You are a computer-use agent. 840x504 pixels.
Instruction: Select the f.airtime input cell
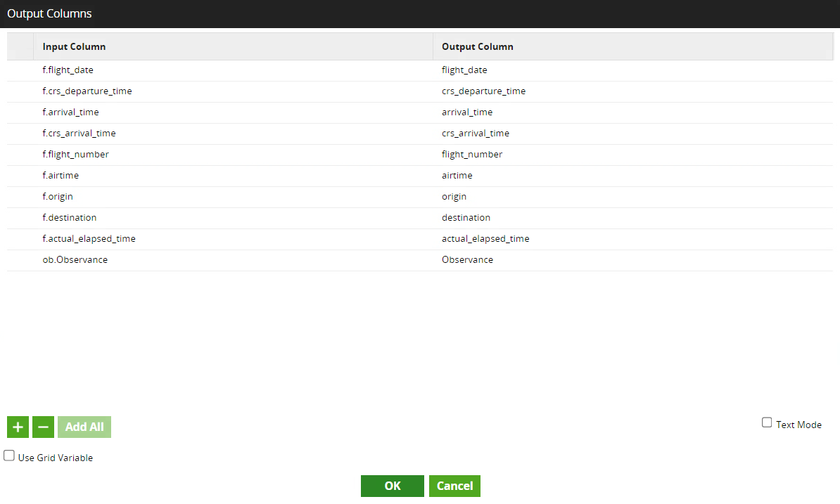coord(61,176)
